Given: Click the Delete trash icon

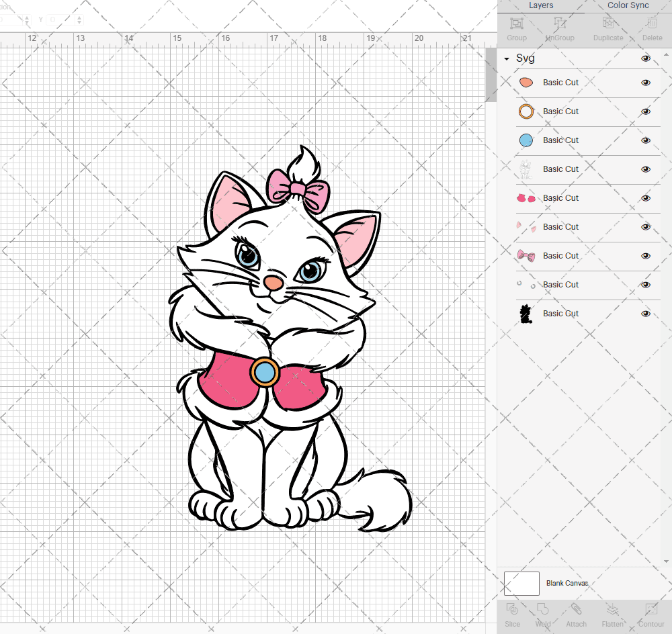Looking at the screenshot, I should tap(652, 24).
